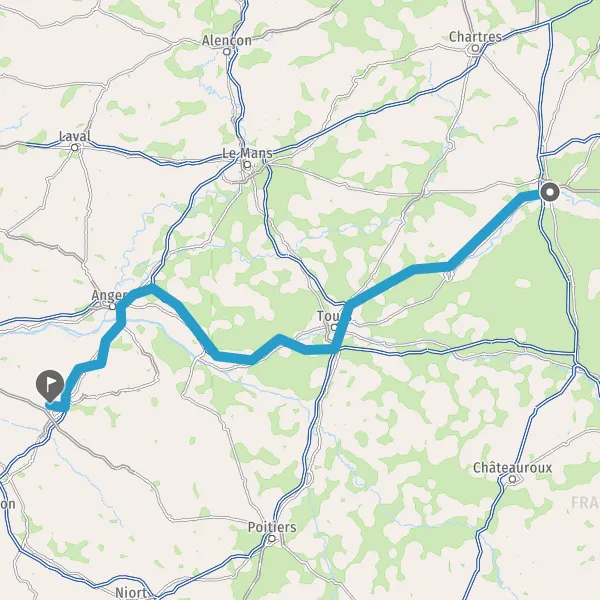Select the Châteauroux text label
This screenshot has width=600, height=600.
(x=512, y=468)
